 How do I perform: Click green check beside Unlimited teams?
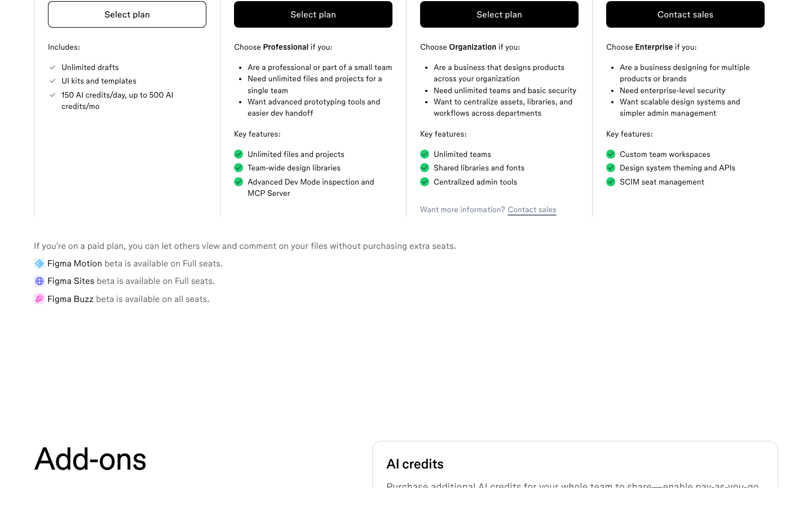[425, 154]
